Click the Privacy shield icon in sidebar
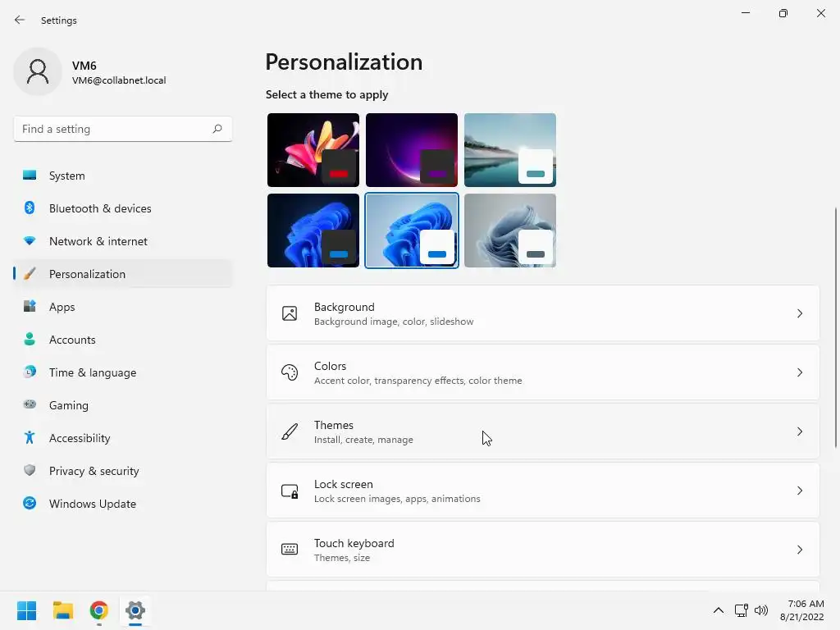 click(30, 470)
